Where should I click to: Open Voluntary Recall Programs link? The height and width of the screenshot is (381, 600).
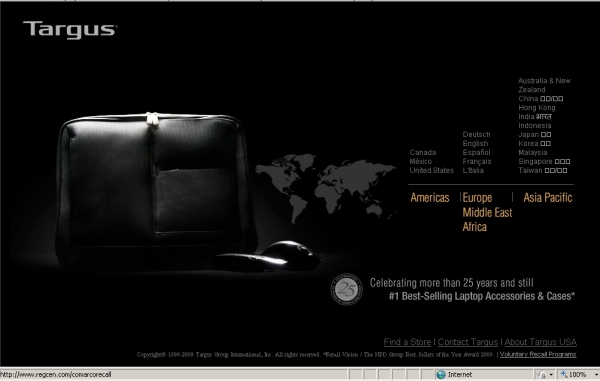(x=538, y=354)
